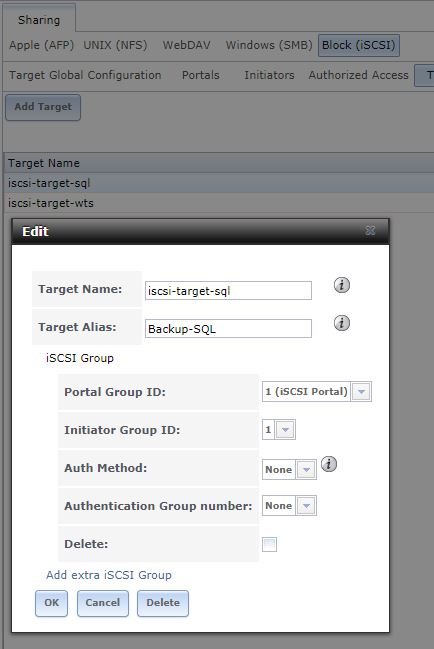The height and width of the screenshot is (649, 434).
Task: Close the Edit dialog with the X icon
Action: point(370,231)
